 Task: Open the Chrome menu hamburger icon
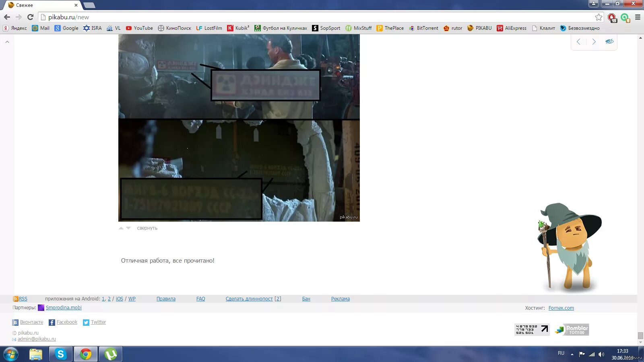(x=638, y=17)
